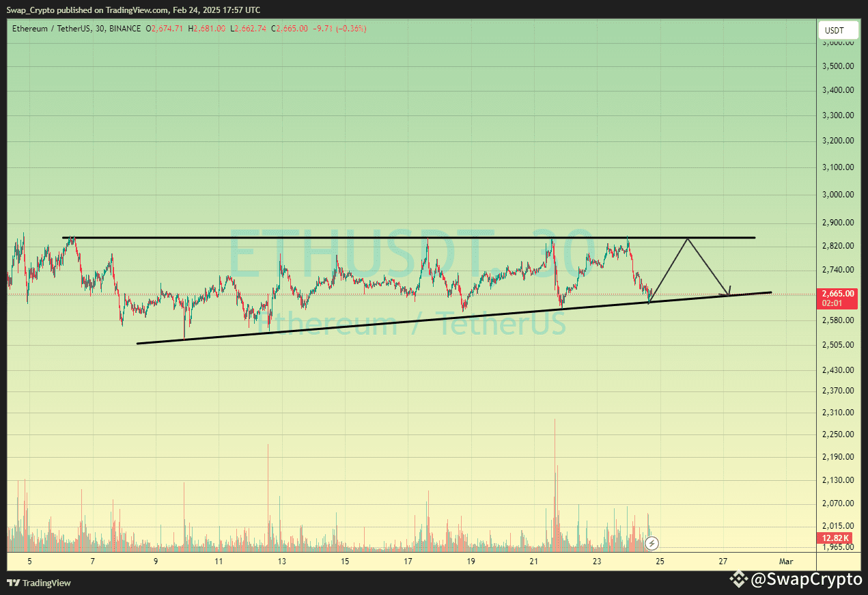868x595 pixels.
Task: Click the date label 5 on time axis
Action: coord(29,562)
